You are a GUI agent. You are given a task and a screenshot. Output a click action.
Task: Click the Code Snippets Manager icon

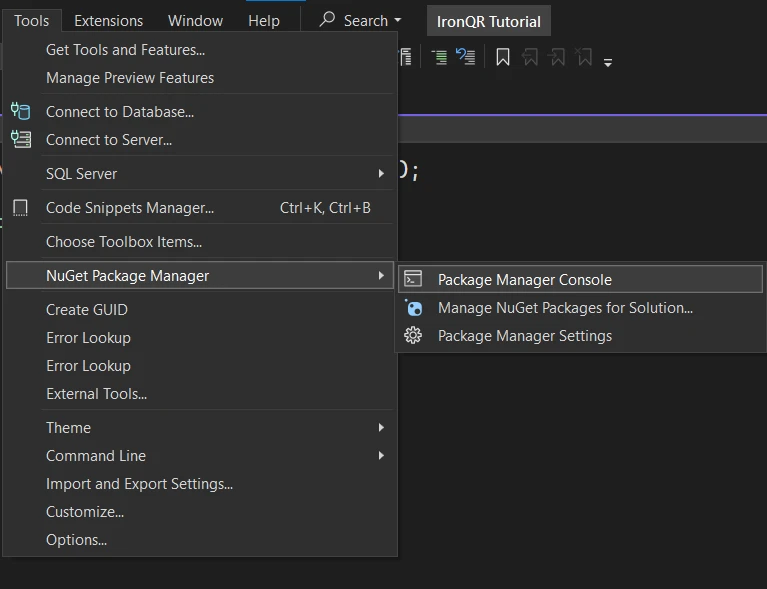pyautogui.click(x=20, y=208)
